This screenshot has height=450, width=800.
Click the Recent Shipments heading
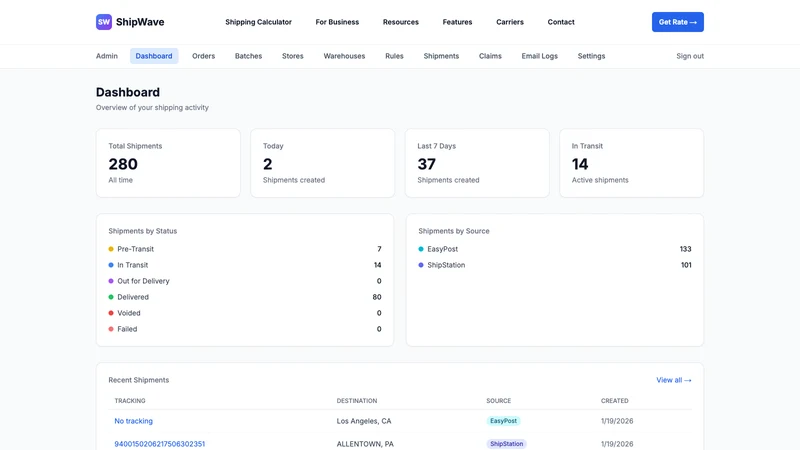point(138,380)
